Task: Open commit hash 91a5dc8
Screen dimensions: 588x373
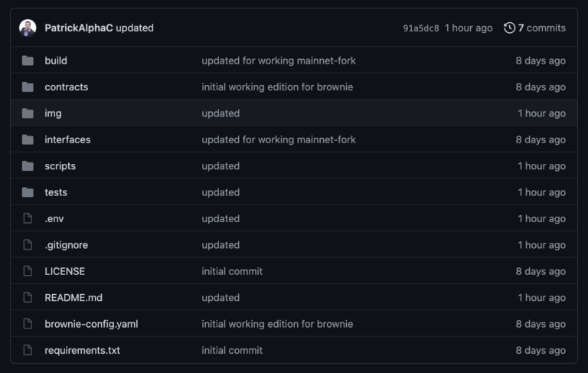Action: (x=421, y=28)
